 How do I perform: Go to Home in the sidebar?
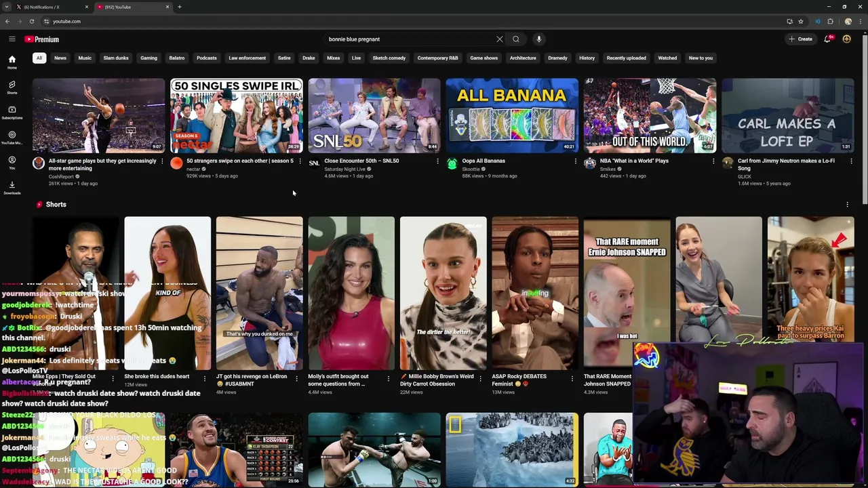pos(12,62)
